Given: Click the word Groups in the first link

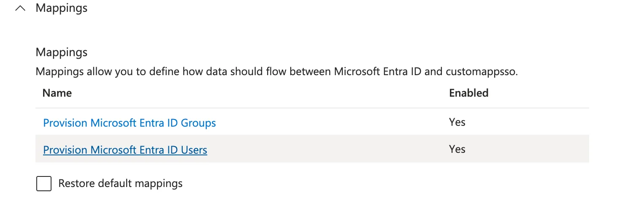Looking at the screenshot, I should point(198,123).
